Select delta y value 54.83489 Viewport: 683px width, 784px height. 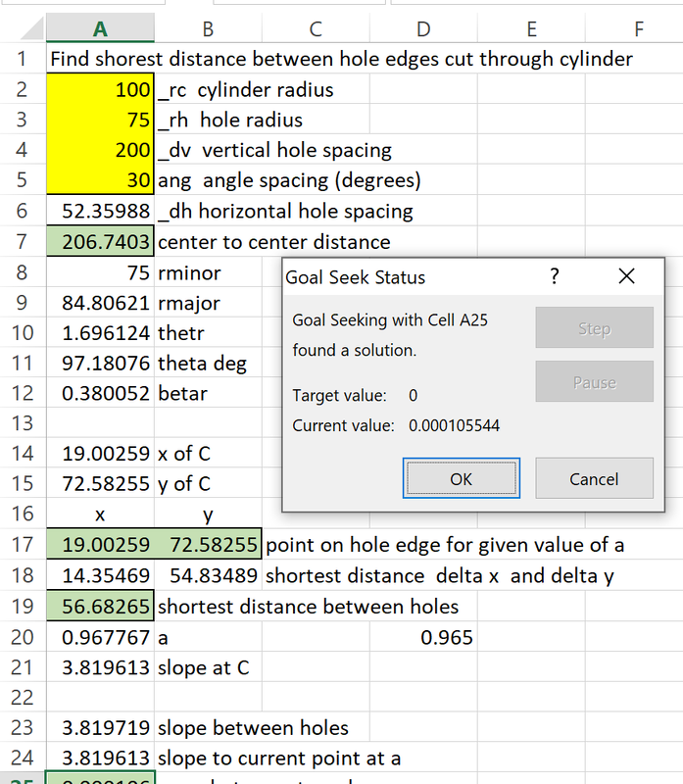[208, 575]
